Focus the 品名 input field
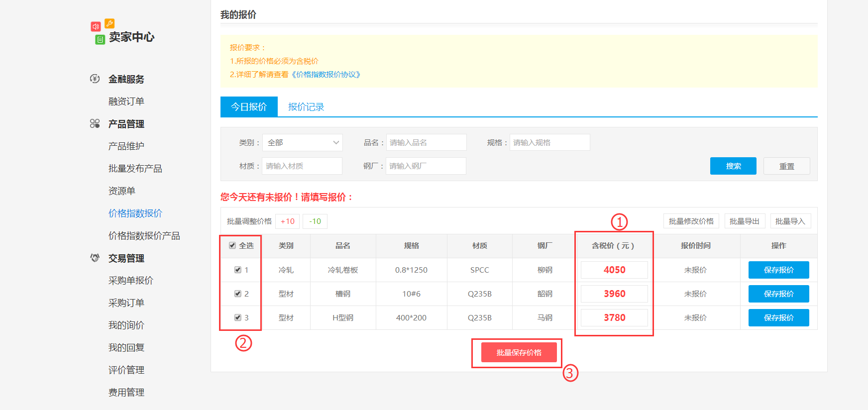Viewport: 868px width, 410px height. 427,142
